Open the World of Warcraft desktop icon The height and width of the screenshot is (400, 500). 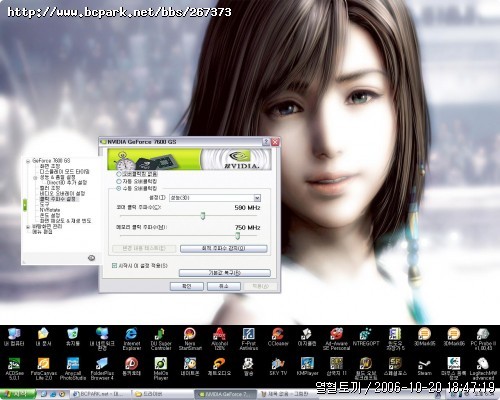click(366, 369)
